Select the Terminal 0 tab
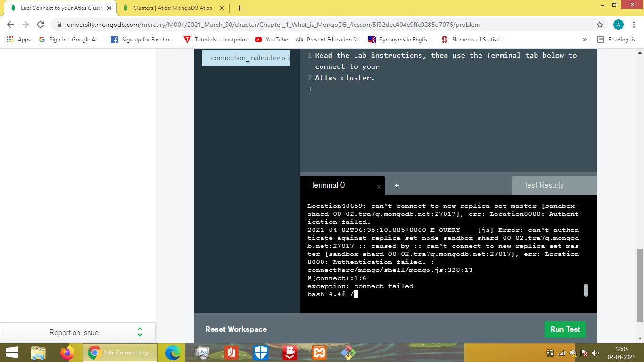This screenshot has width=644, height=362. pos(328,185)
